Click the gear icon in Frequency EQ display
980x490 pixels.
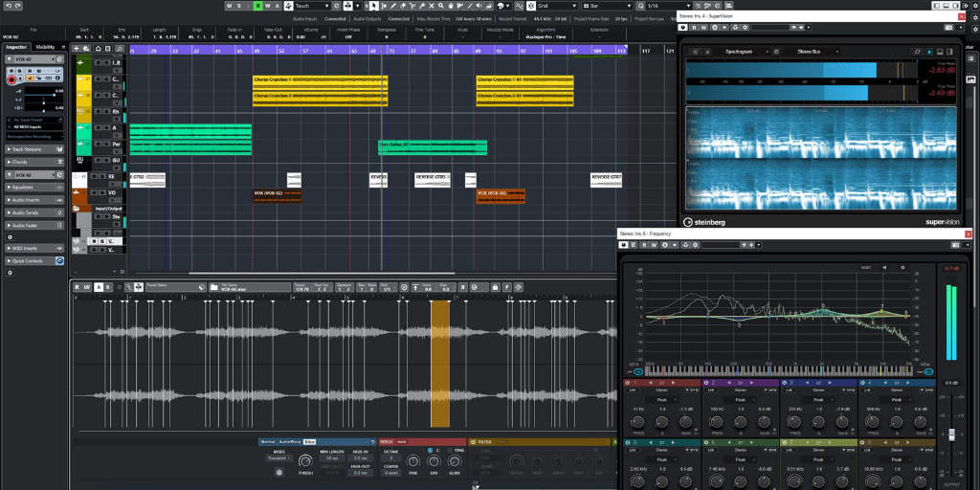click(902, 268)
